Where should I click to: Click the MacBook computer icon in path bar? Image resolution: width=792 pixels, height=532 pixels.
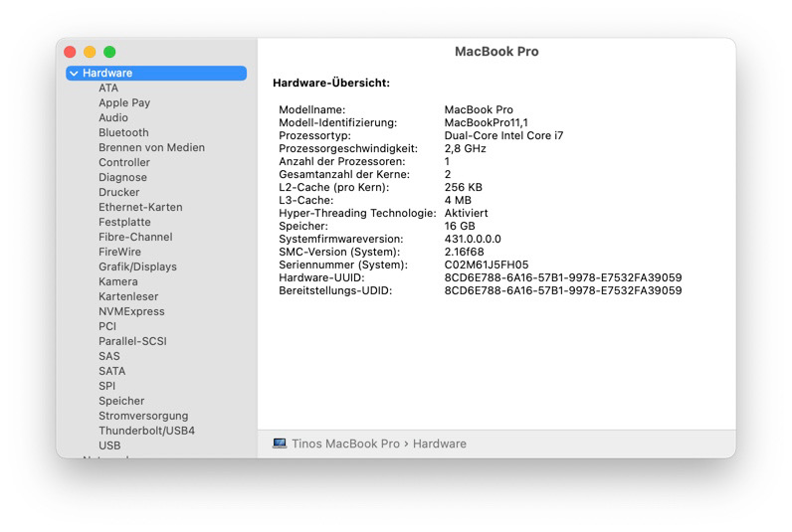[280, 443]
